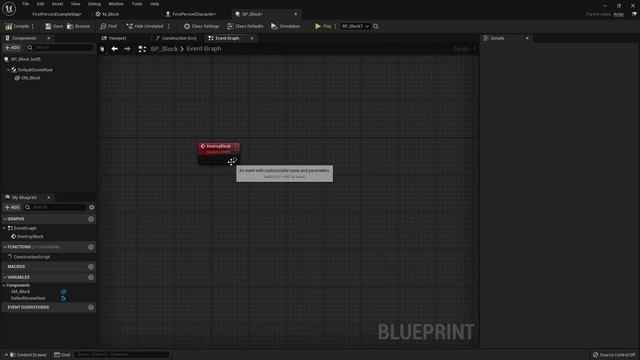Click Add in My Blueprint panel

tap(12, 207)
